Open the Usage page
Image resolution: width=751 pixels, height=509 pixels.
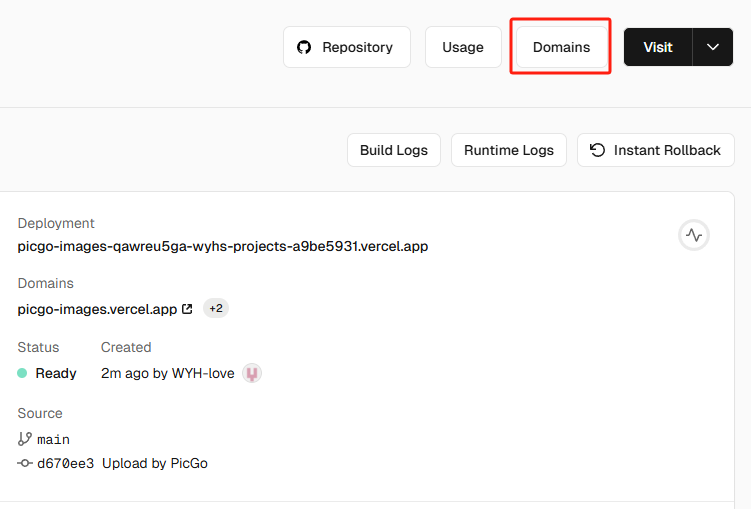point(463,47)
